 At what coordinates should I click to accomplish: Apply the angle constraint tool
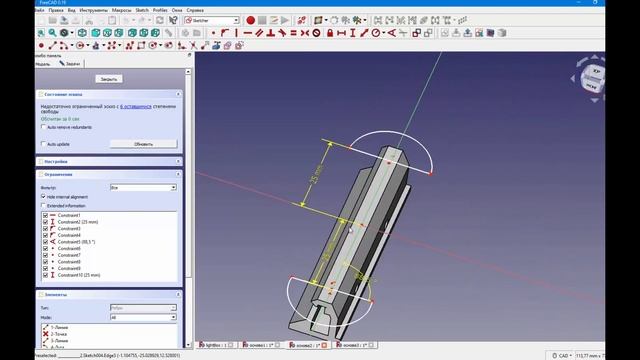[x=391, y=33]
